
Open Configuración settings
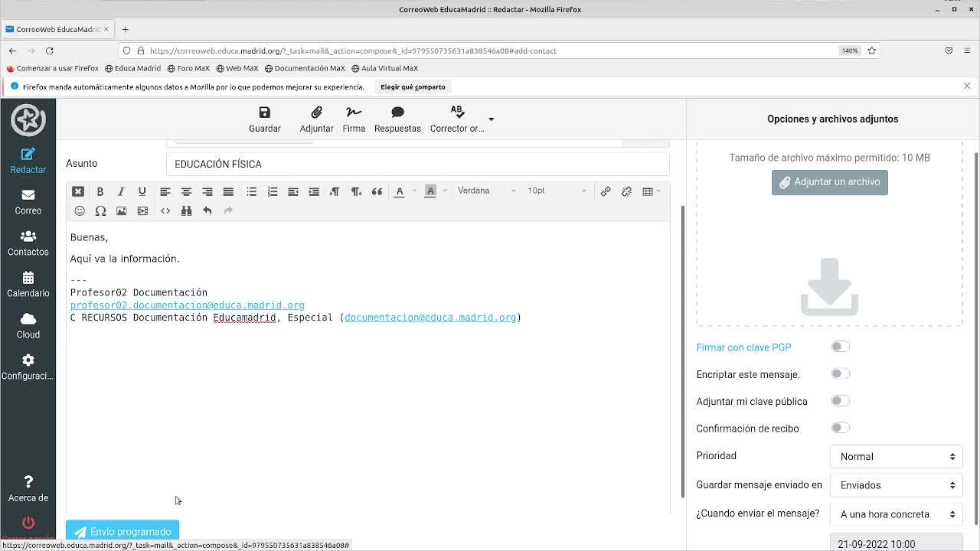coord(28,367)
